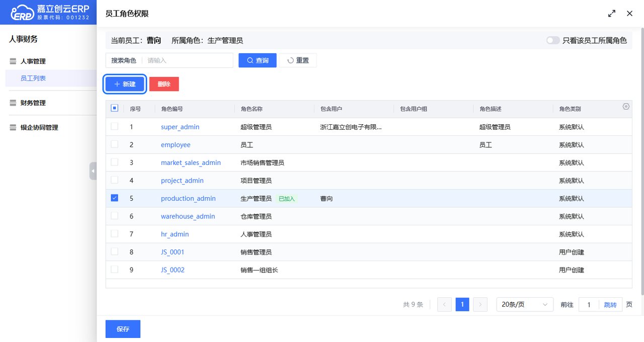
Task: Click the 重置 reset button
Action: (x=298, y=60)
